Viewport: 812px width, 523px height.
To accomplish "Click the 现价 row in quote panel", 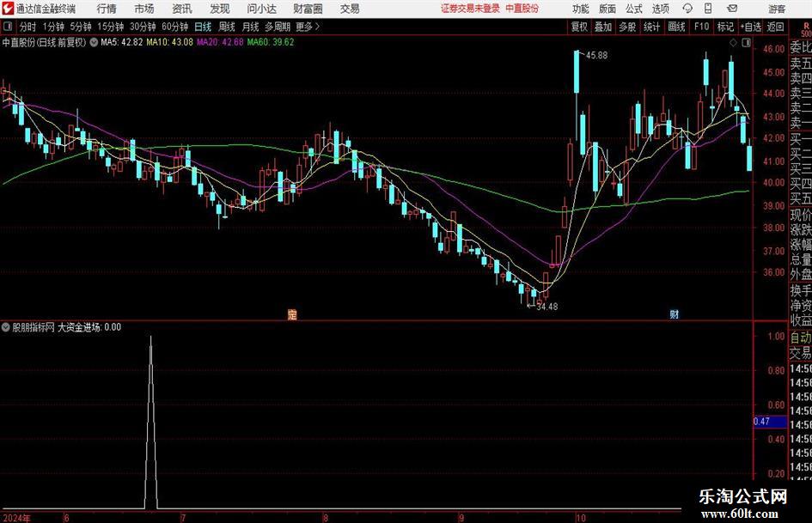I will click(x=801, y=215).
